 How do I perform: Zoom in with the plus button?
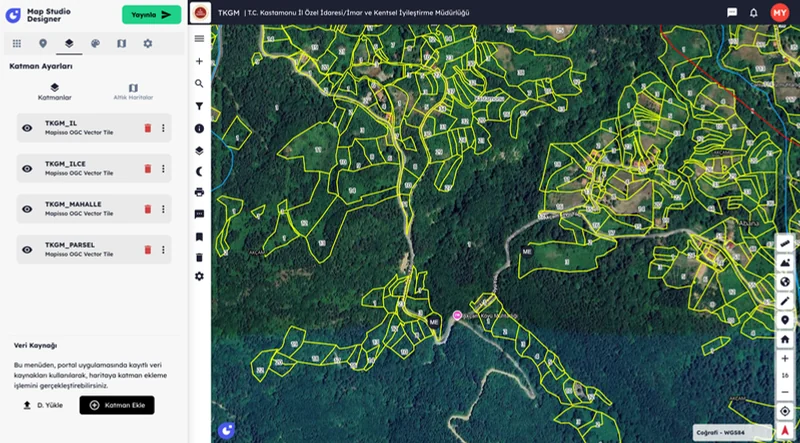[785, 359]
